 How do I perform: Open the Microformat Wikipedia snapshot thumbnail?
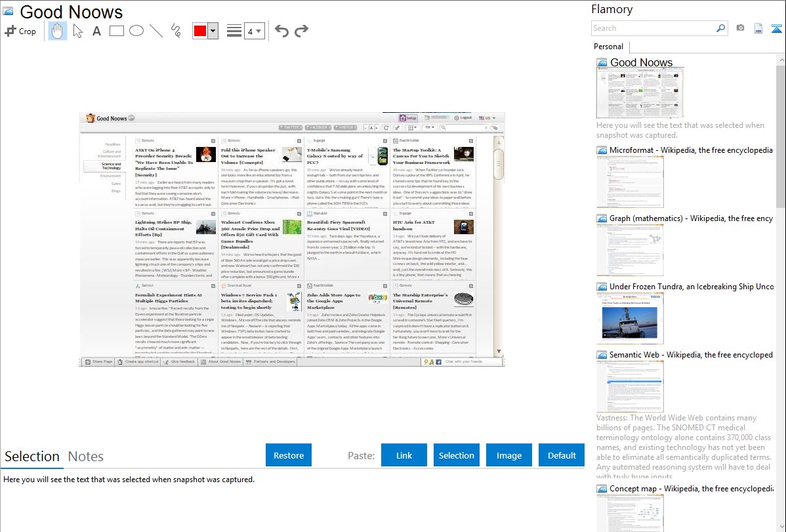(x=630, y=182)
